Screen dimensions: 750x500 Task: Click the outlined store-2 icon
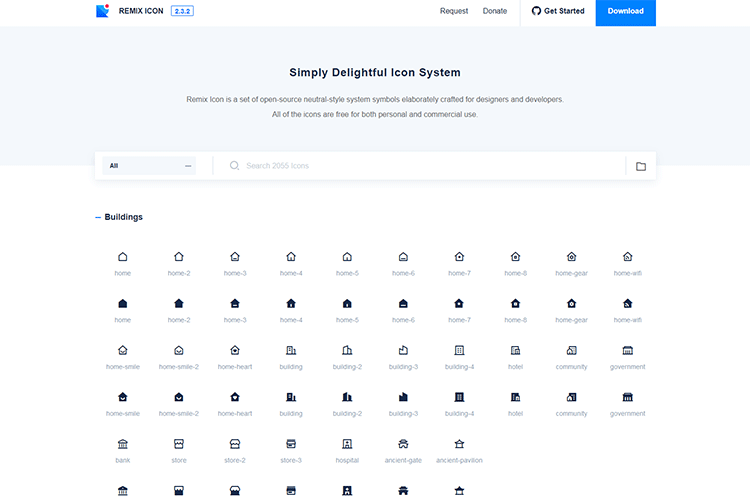235,444
